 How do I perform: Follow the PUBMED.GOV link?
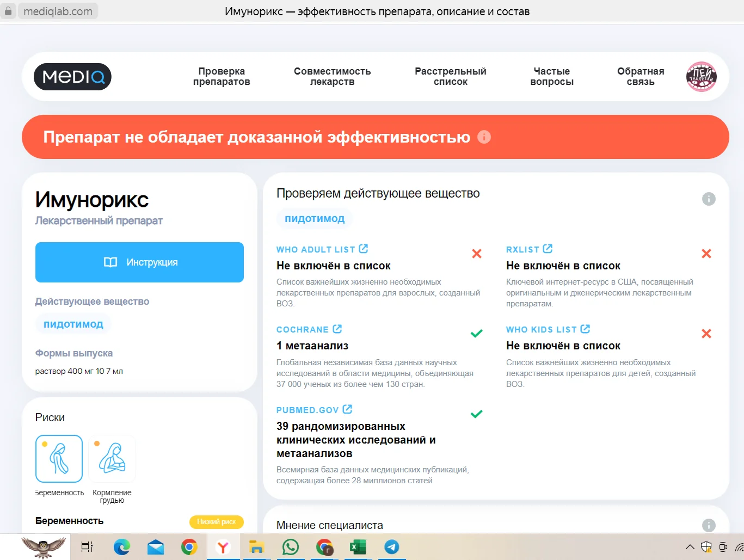pos(308,410)
